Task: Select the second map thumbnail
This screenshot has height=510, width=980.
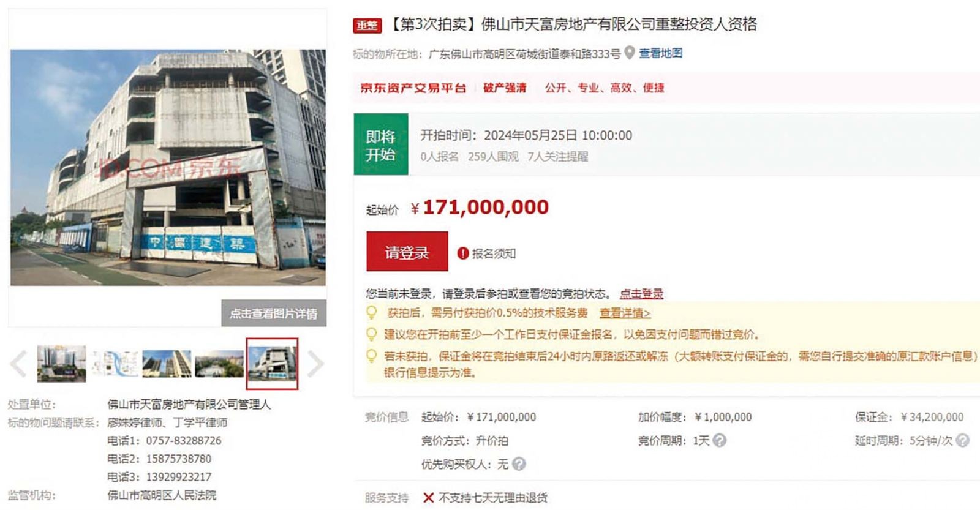Action: [x=114, y=364]
